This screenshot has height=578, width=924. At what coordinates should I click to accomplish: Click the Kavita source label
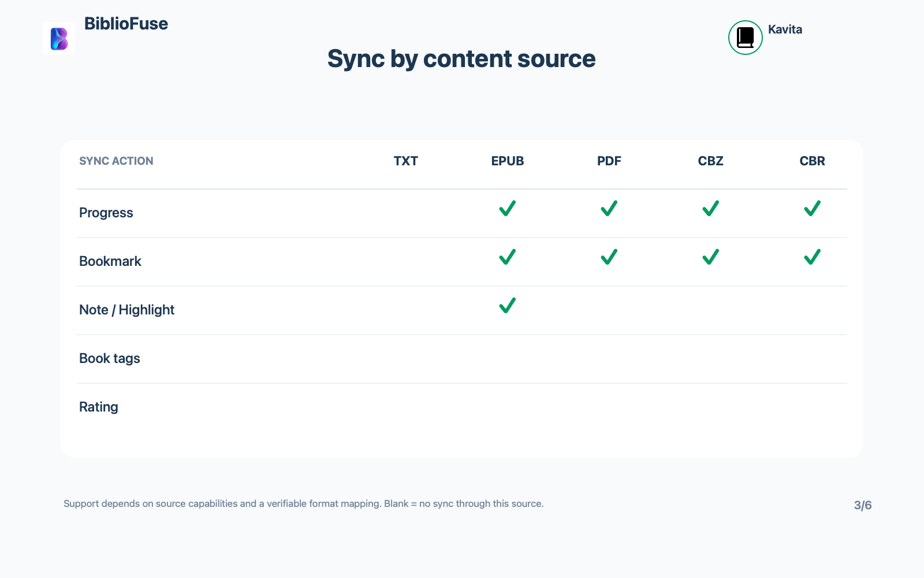(x=785, y=29)
